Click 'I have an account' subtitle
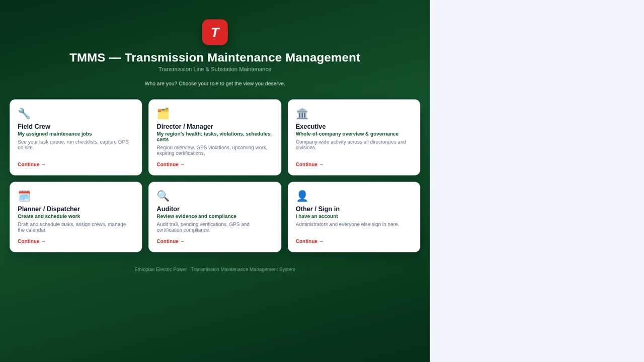The height and width of the screenshot is (362, 644). click(x=317, y=217)
